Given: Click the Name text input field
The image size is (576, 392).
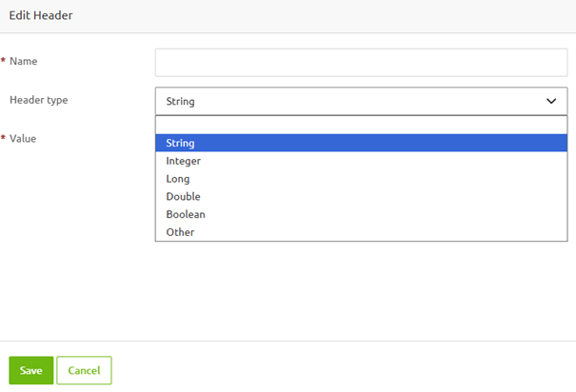Looking at the screenshot, I should point(361,63).
